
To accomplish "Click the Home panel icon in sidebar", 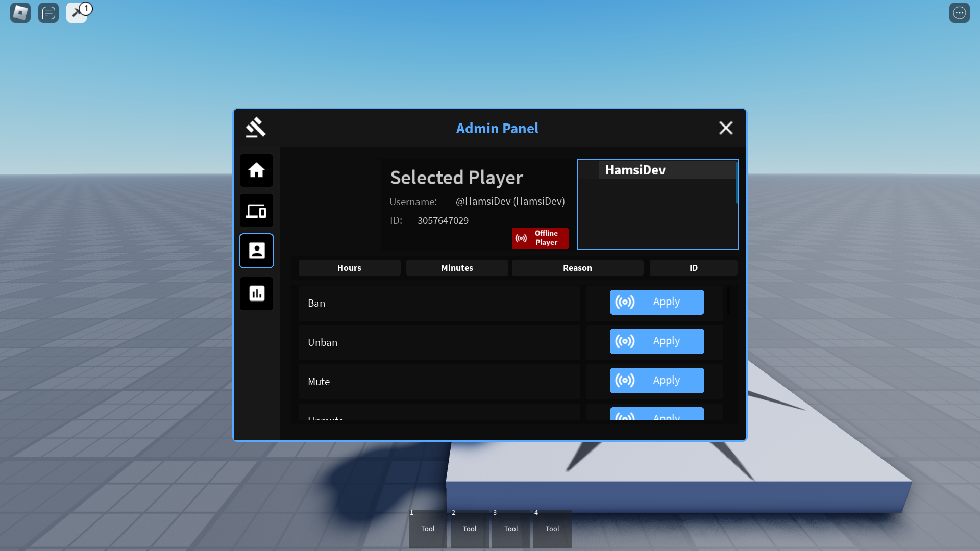I will click(x=256, y=169).
